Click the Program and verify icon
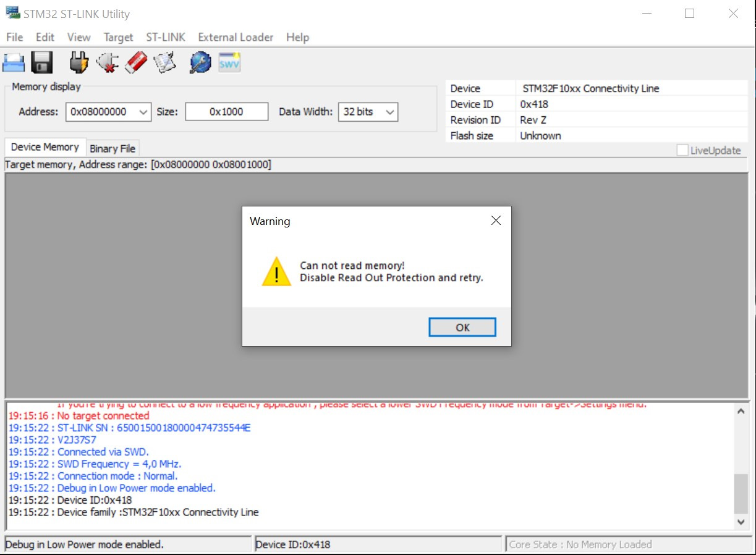Screen dimensions: 756x555 click(x=165, y=62)
